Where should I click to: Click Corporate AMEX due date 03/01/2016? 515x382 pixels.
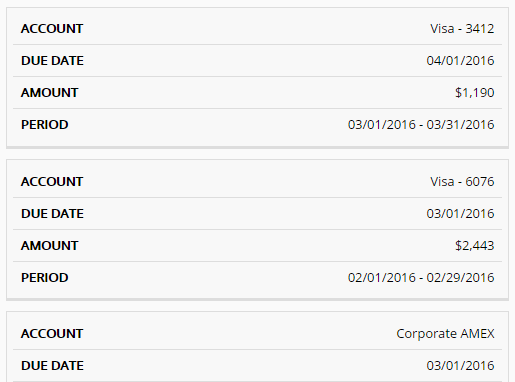(x=460, y=366)
